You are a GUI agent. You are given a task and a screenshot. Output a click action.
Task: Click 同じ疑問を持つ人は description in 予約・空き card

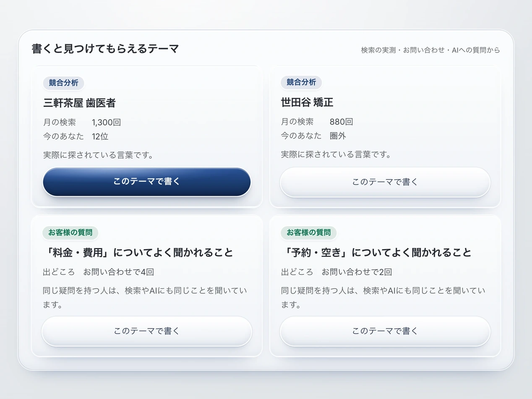coord(383,297)
